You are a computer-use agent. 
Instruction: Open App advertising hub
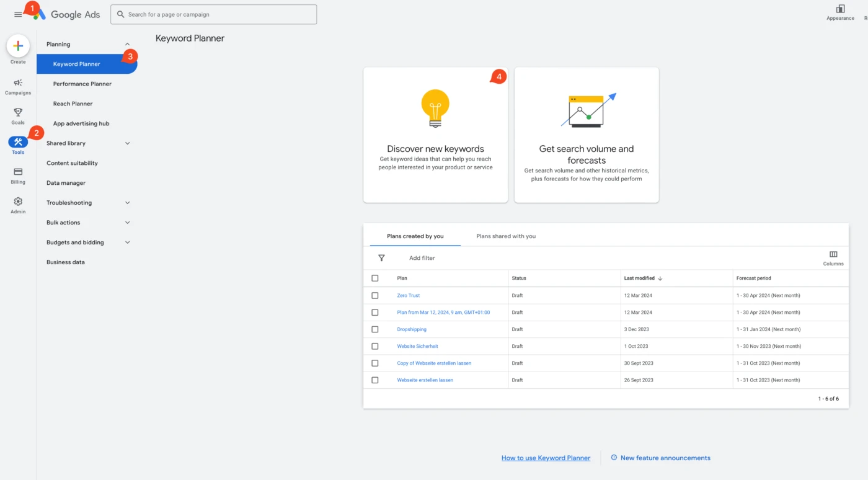(x=81, y=123)
